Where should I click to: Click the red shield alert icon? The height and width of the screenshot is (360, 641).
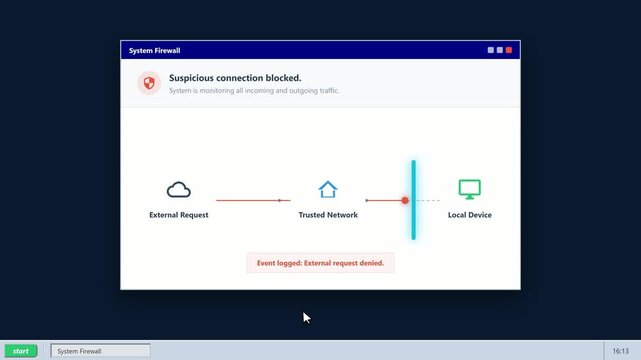tap(149, 83)
